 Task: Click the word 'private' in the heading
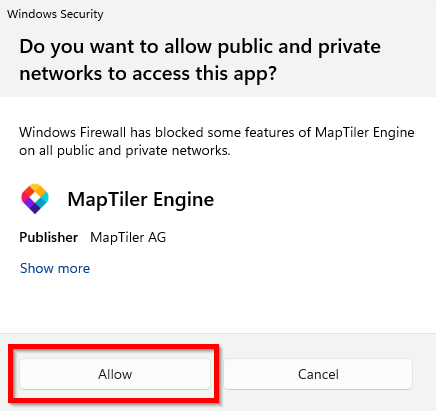pyautogui.click(x=349, y=47)
